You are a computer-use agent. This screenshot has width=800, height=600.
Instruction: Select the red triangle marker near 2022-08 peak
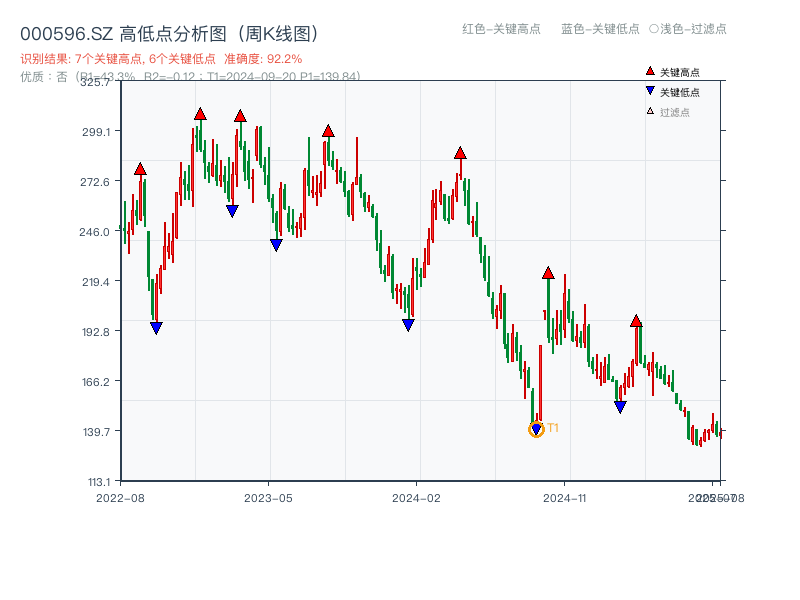click(x=140, y=169)
